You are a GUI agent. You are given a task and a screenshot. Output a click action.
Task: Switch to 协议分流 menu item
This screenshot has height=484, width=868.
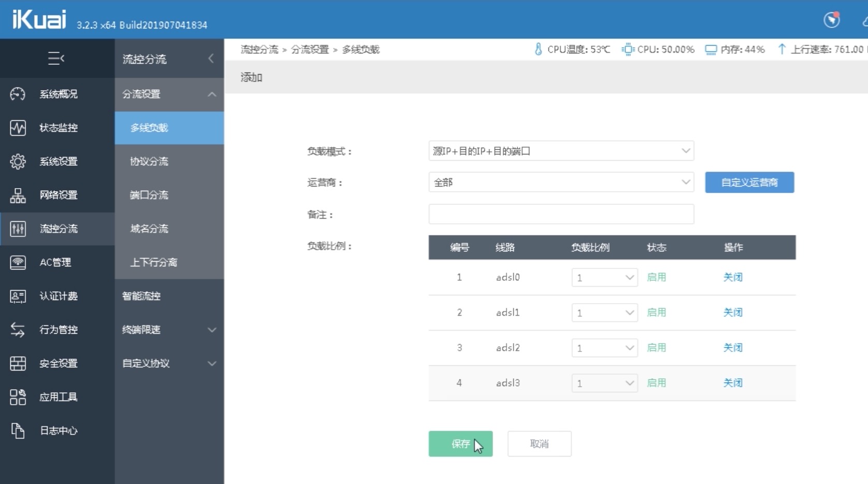(149, 161)
